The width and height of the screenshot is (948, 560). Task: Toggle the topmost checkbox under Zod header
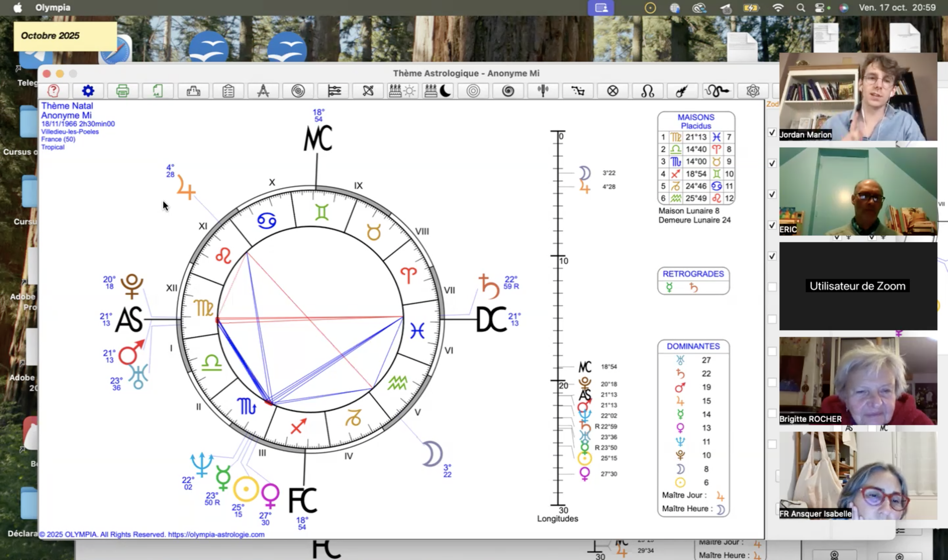point(772,133)
